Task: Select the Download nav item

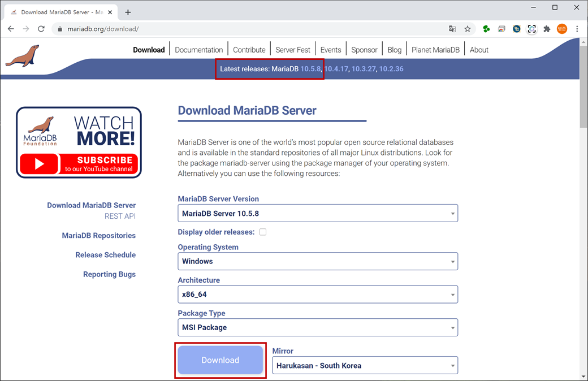Action: 149,50
